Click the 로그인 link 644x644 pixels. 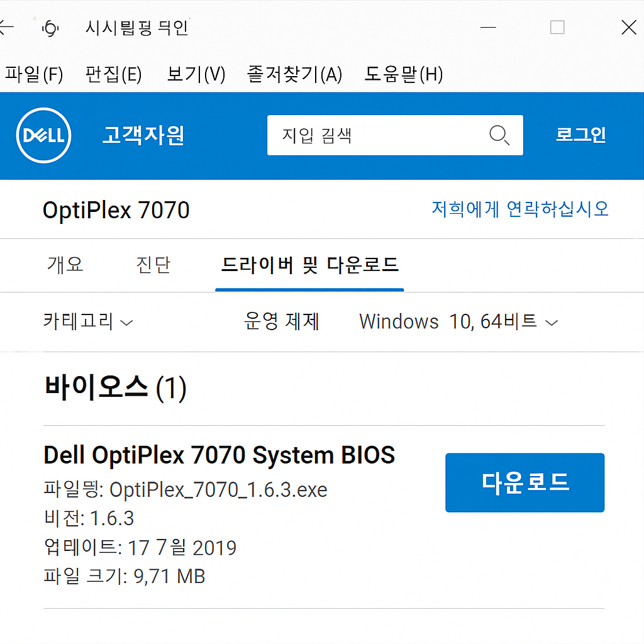(x=580, y=135)
